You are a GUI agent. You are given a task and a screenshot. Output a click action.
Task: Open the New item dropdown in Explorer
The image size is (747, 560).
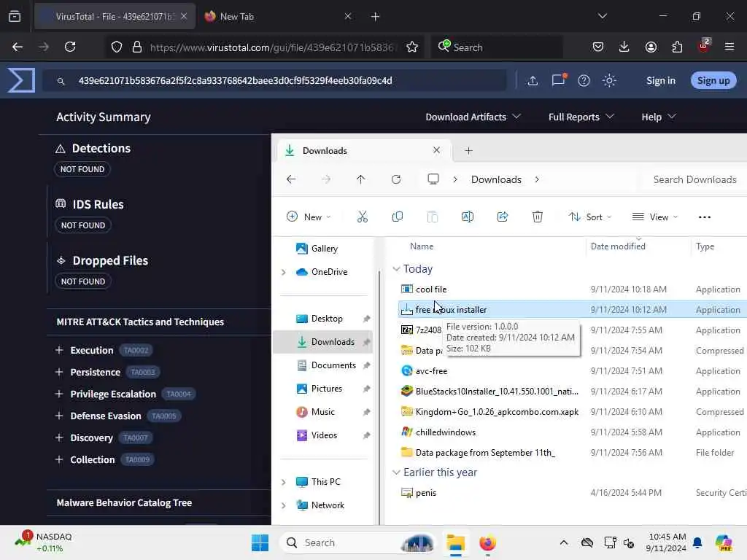click(x=309, y=217)
